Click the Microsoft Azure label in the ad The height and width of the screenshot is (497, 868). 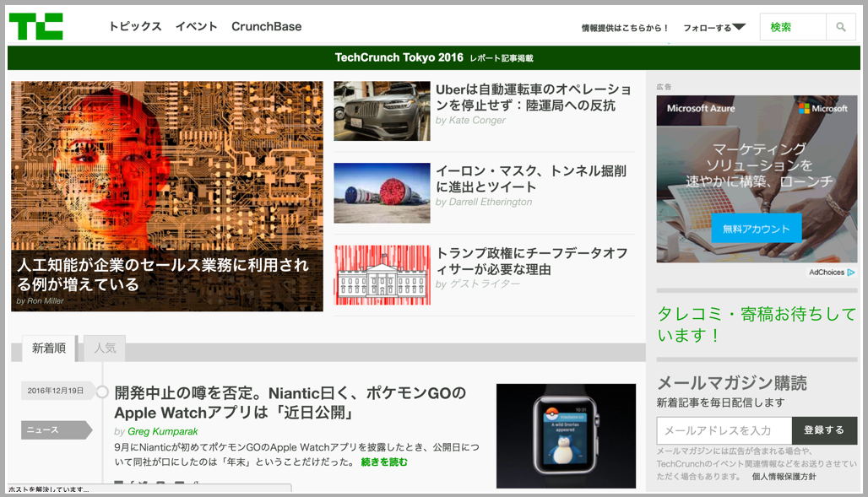point(701,109)
